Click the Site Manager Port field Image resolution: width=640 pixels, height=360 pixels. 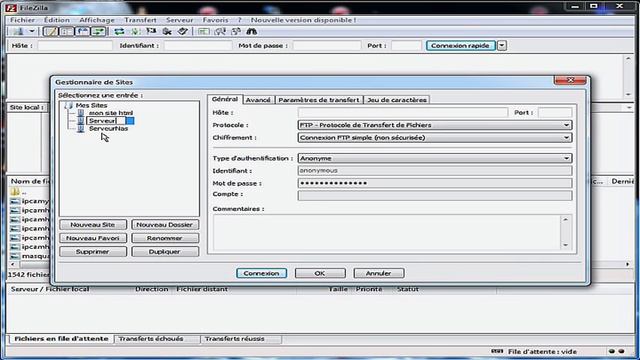tap(555, 112)
